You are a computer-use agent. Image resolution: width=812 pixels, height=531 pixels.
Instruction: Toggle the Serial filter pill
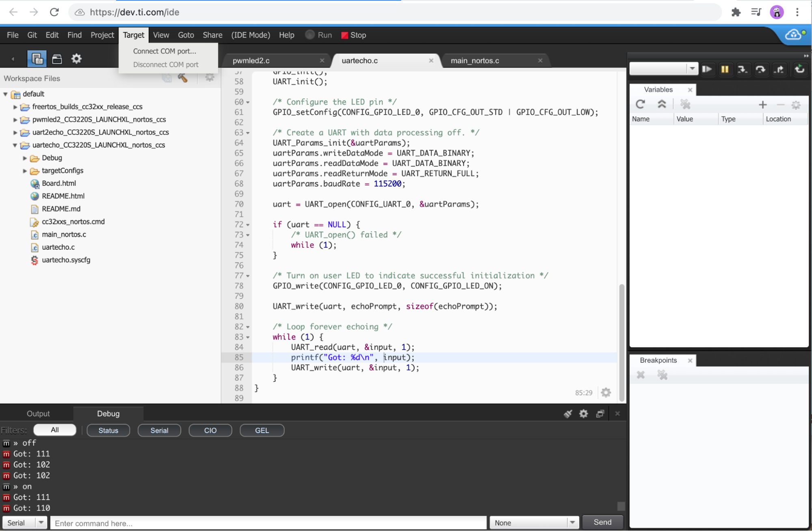coord(159,430)
